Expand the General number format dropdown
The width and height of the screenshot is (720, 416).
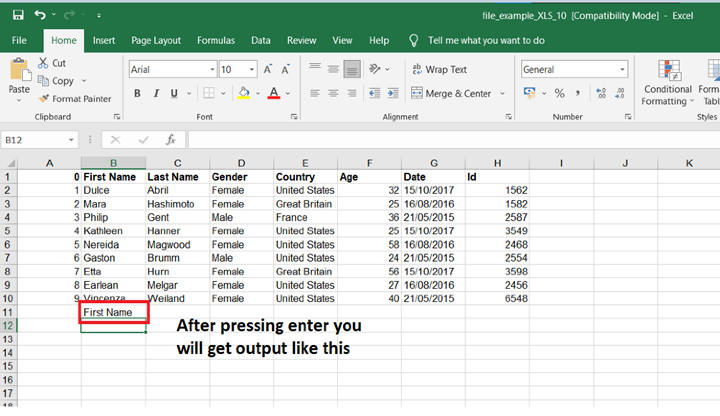click(x=622, y=70)
